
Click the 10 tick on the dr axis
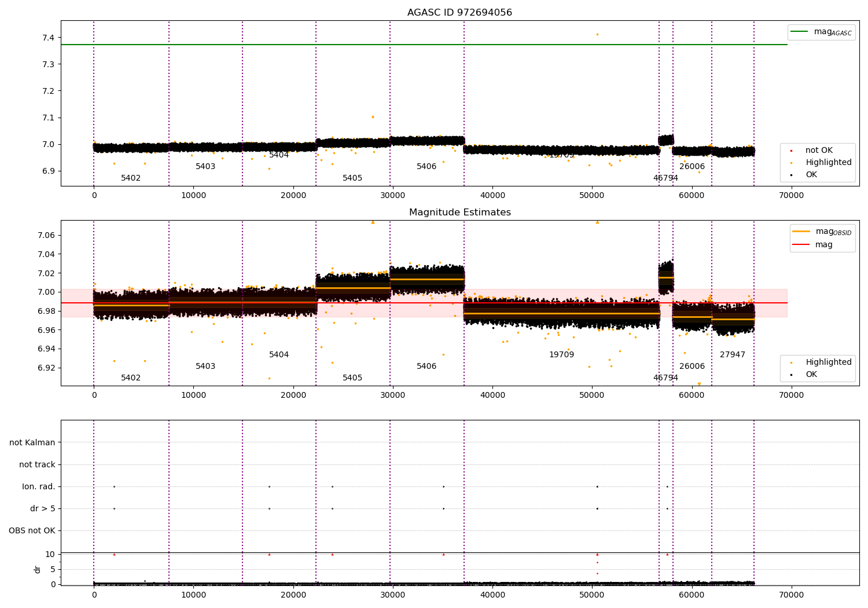click(50, 554)
